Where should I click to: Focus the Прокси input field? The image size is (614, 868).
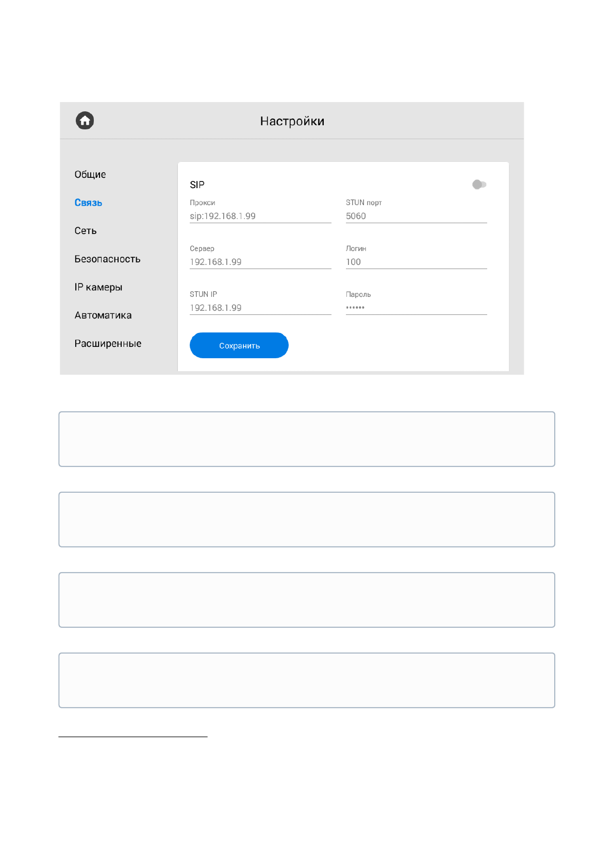260,216
